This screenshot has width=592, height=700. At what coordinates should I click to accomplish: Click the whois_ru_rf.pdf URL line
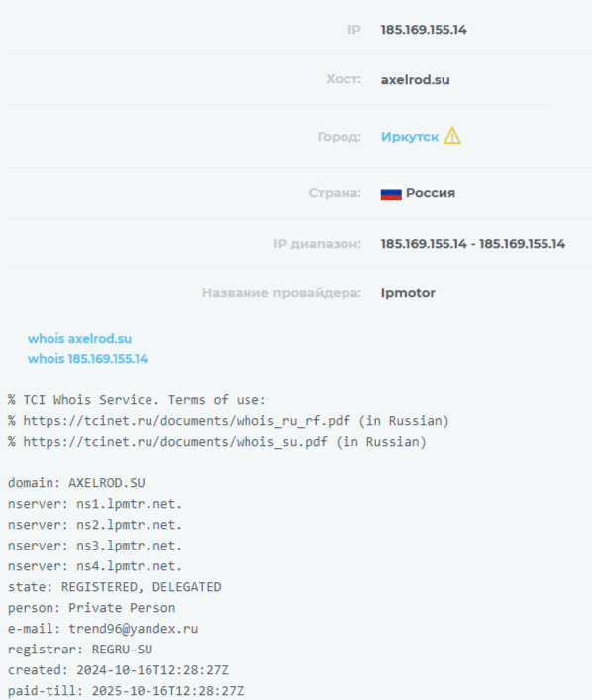[x=228, y=421]
